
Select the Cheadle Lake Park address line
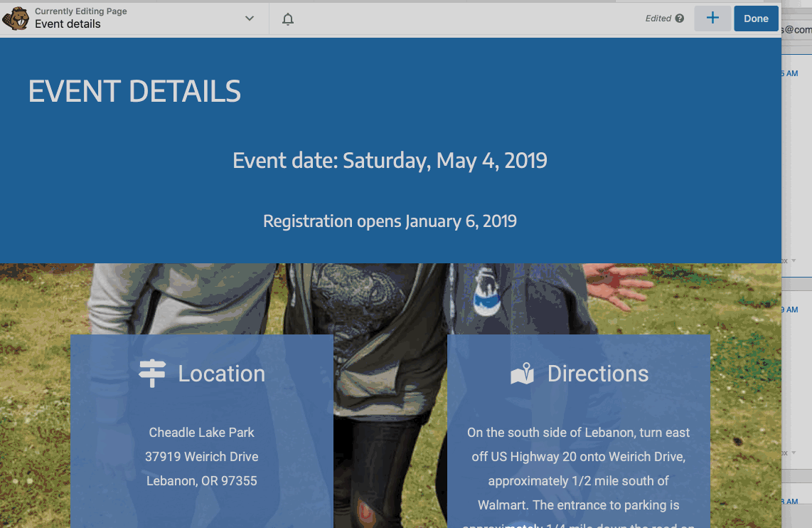click(201, 433)
